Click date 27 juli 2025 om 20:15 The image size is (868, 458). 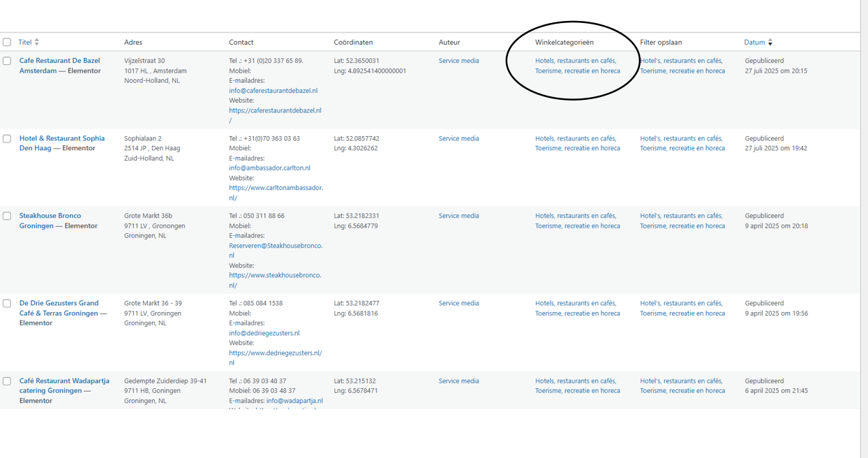[x=776, y=71]
